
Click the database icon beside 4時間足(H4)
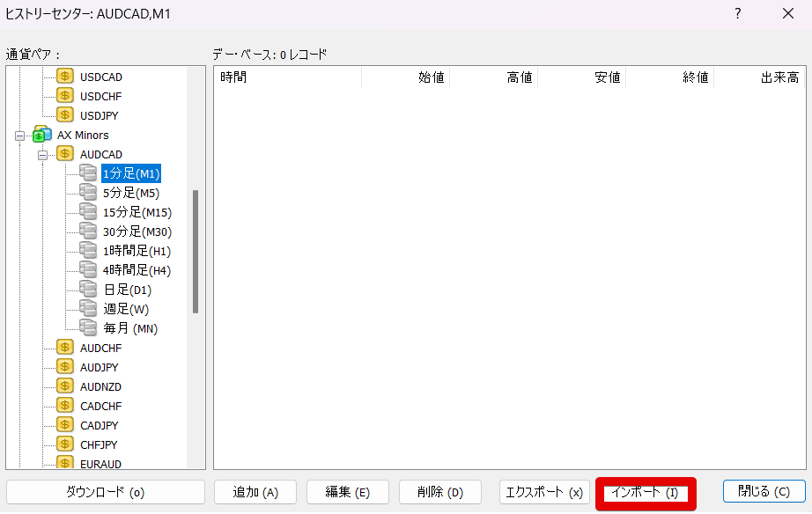tap(88, 270)
